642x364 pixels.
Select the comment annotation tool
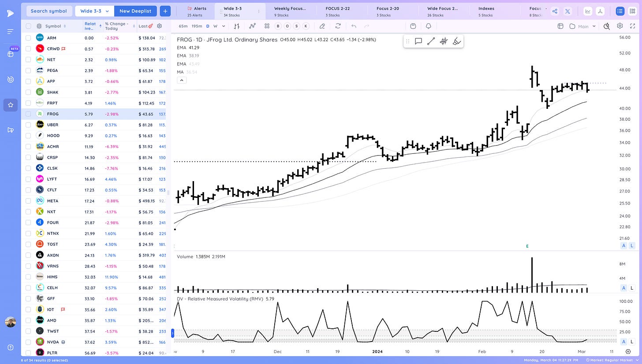pyautogui.click(x=418, y=41)
